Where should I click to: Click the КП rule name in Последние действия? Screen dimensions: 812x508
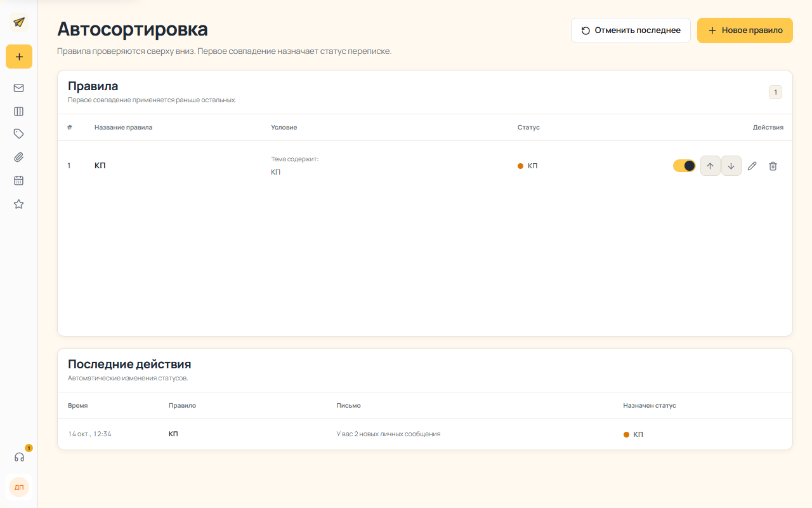(173, 434)
